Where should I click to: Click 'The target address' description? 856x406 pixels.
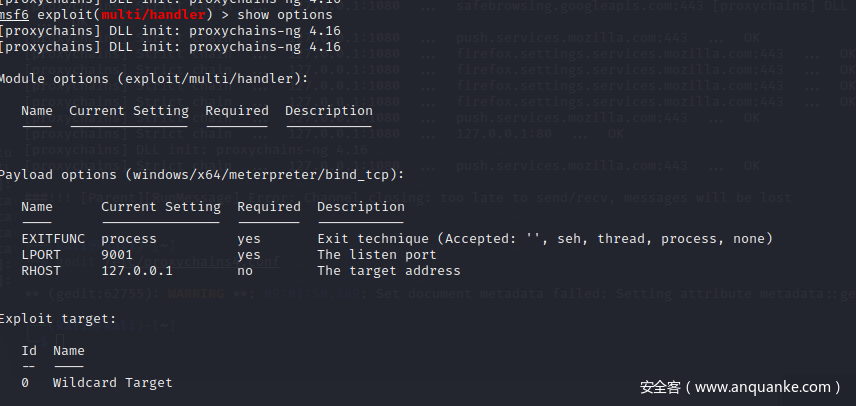point(389,271)
